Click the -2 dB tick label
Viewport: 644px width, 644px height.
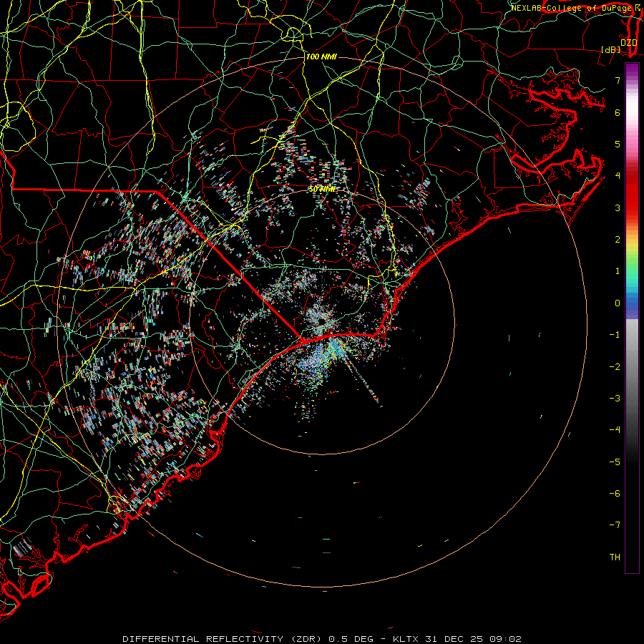coord(615,367)
